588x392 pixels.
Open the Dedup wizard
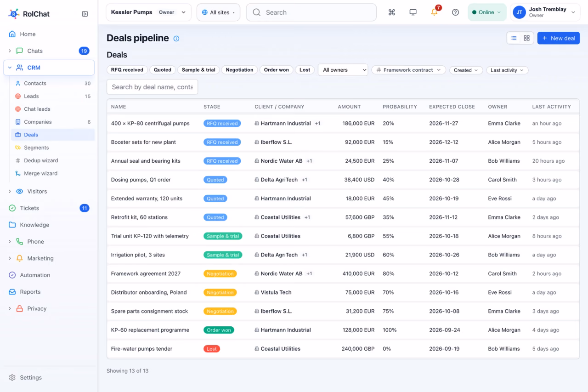coord(53,160)
